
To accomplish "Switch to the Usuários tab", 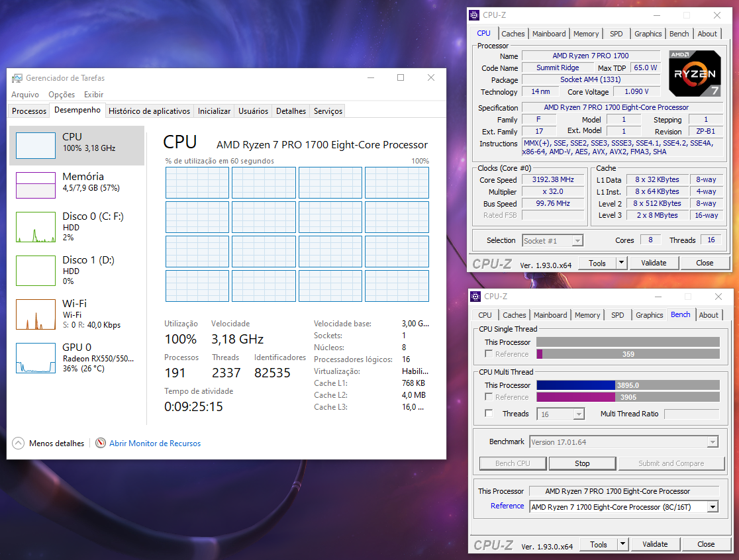I will (253, 111).
